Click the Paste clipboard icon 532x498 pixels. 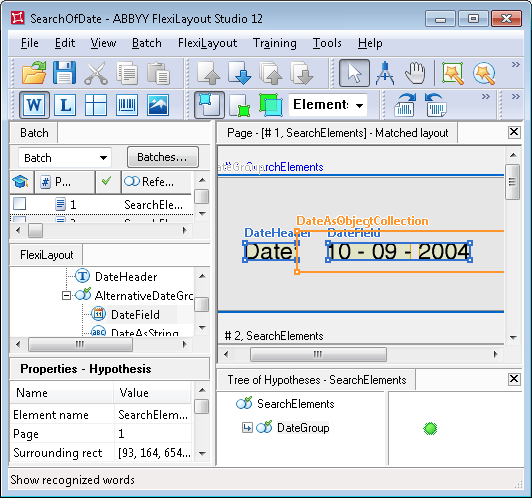tap(158, 73)
